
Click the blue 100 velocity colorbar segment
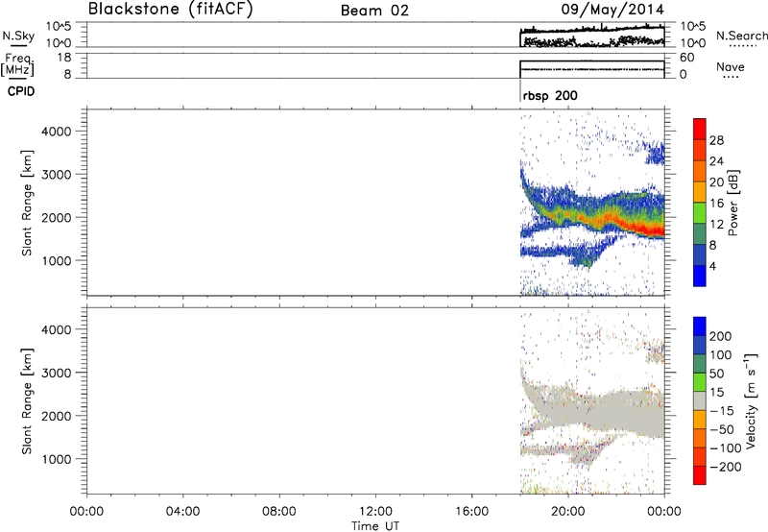pos(700,345)
